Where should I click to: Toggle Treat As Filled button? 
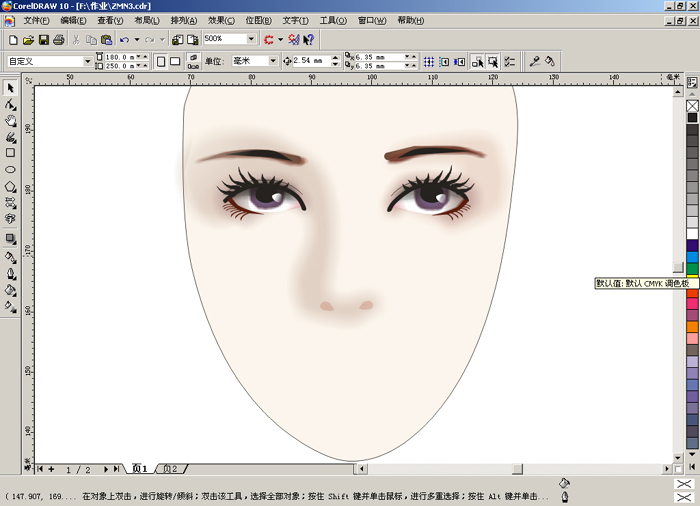pos(492,62)
